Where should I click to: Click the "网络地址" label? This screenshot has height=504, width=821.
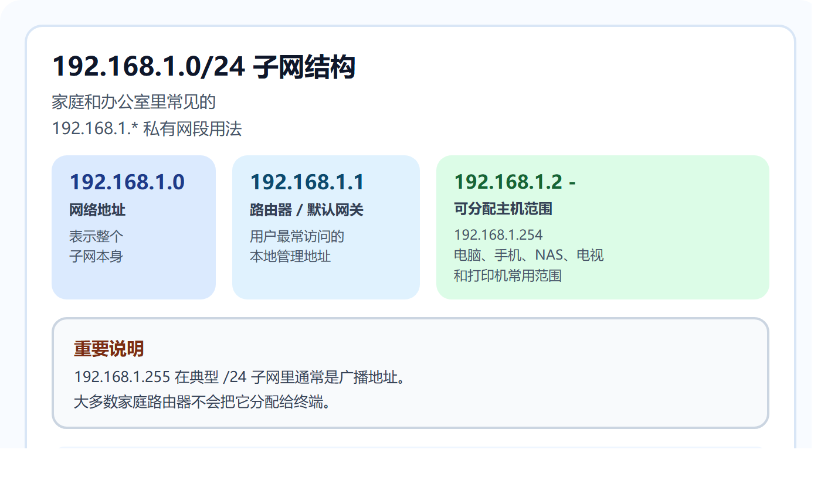coord(97,210)
